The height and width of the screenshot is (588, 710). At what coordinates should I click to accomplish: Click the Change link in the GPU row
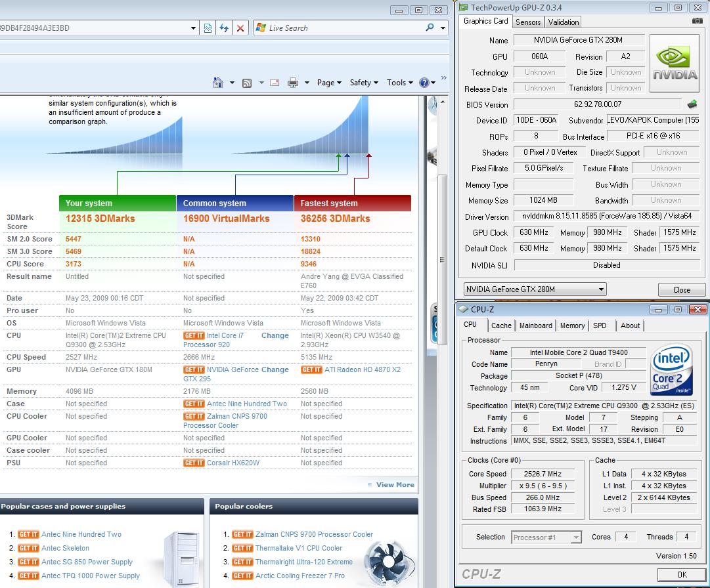click(275, 369)
